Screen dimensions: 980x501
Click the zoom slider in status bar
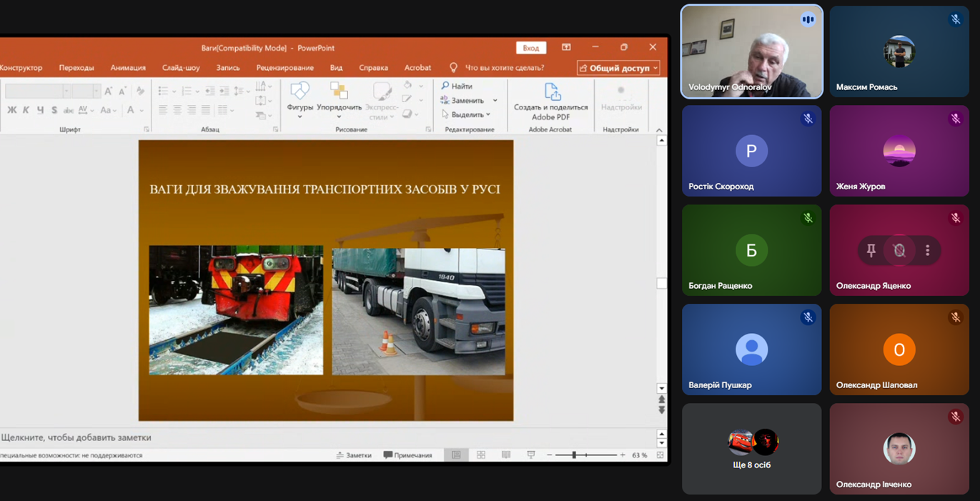pos(574,455)
